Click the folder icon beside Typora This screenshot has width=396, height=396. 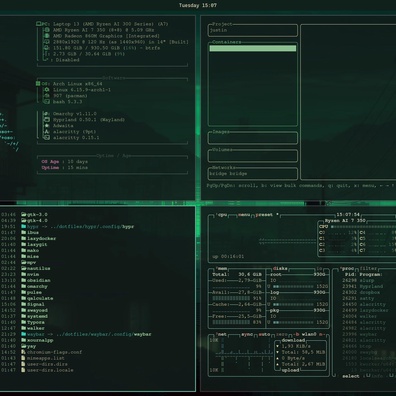click(x=24, y=322)
